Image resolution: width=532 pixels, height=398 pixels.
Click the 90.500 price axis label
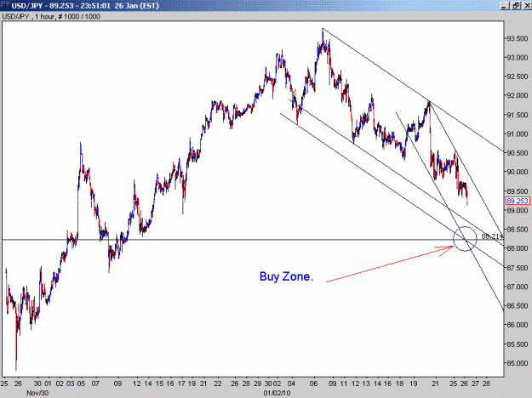pyautogui.click(x=518, y=153)
